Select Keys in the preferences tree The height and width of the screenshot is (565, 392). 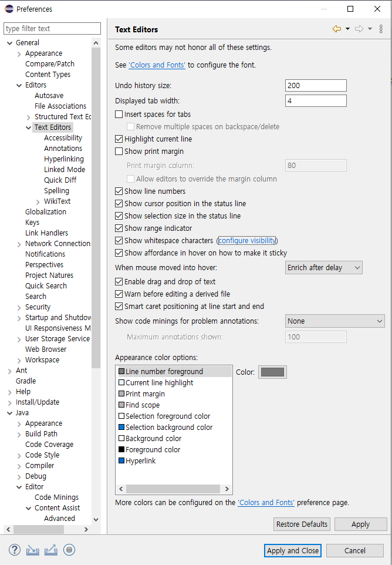(x=32, y=223)
